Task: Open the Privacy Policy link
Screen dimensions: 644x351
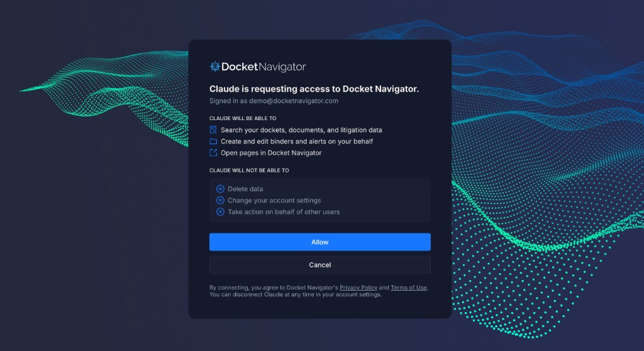Action: pyautogui.click(x=358, y=287)
